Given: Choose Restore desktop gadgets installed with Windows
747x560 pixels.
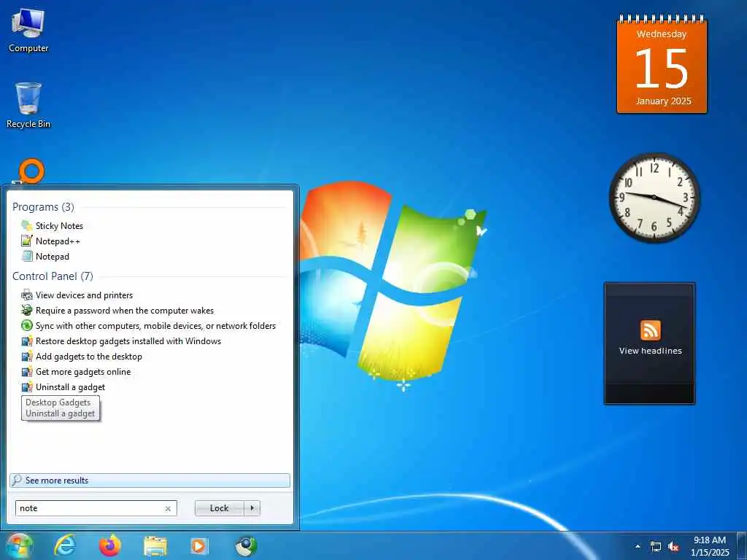Looking at the screenshot, I should (128, 341).
